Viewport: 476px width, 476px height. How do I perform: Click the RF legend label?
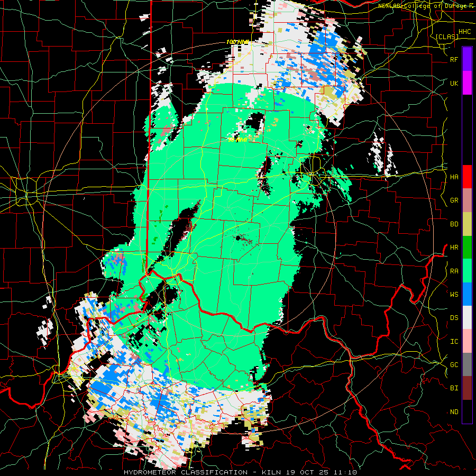[x=454, y=59]
